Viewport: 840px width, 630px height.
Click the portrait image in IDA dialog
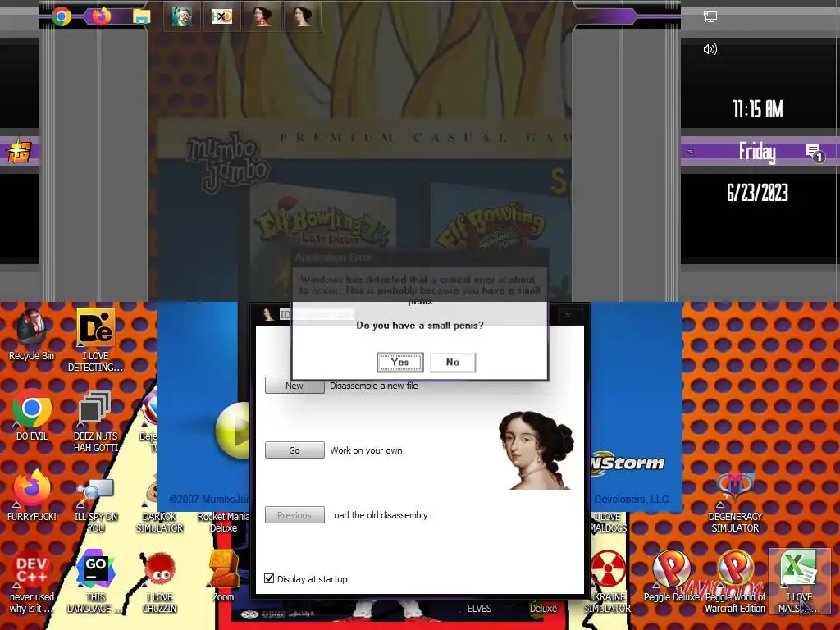click(536, 450)
